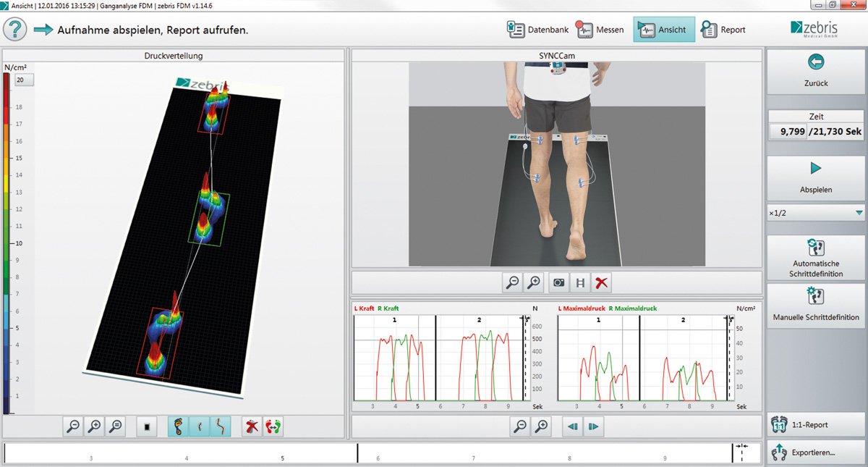
Task: Open the help question mark icon
Action: (16, 30)
